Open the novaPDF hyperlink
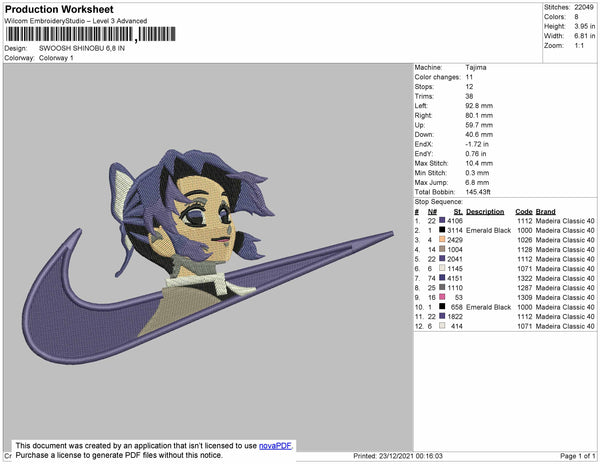600x464 pixels. [275, 446]
